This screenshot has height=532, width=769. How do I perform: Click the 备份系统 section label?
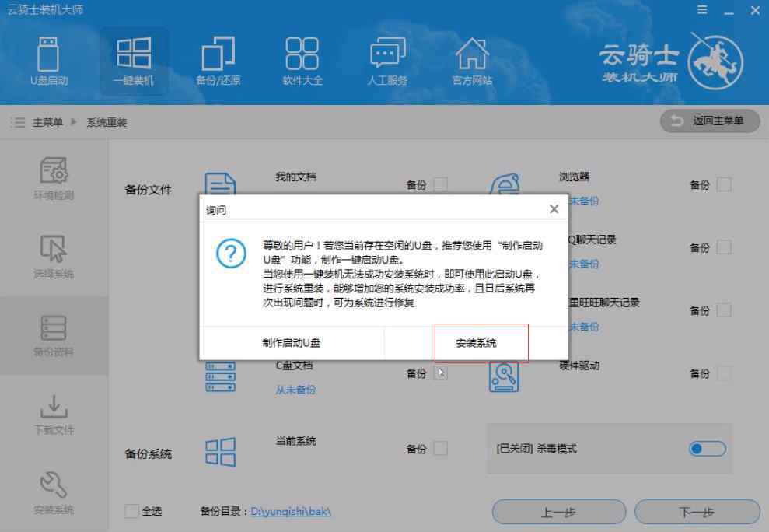148,453
